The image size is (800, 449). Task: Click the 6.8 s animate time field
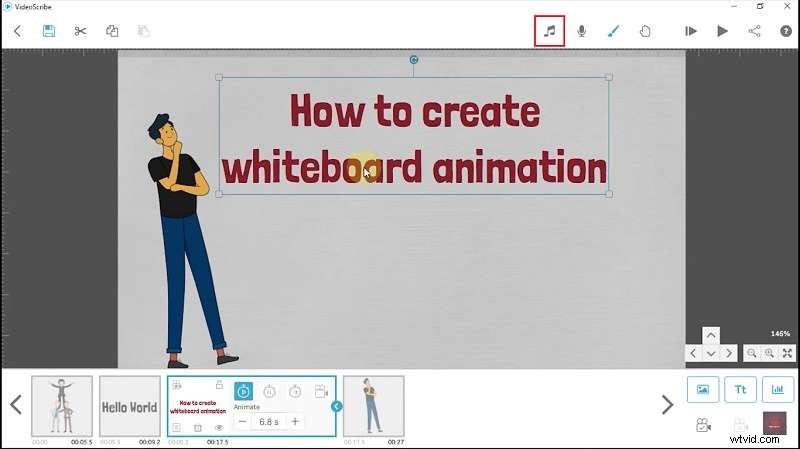(x=269, y=422)
